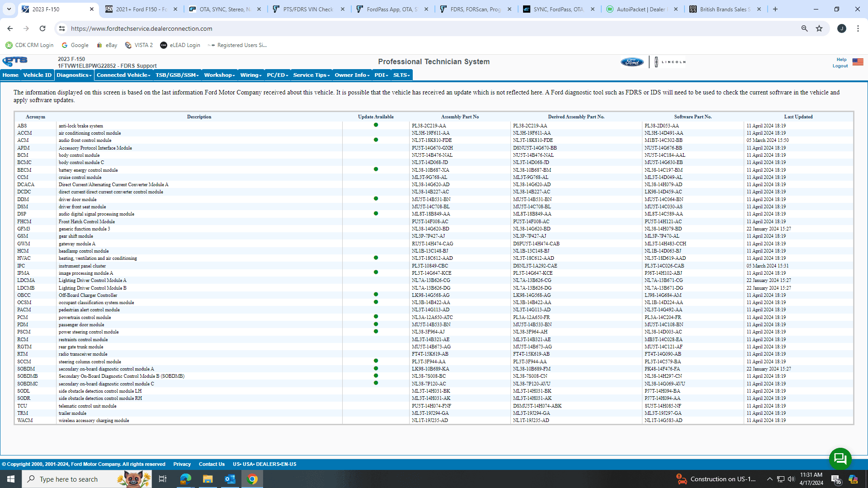The width and height of the screenshot is (868, 488).
Task: Click the Ford oval logo icon
Action: pos(632,62)
